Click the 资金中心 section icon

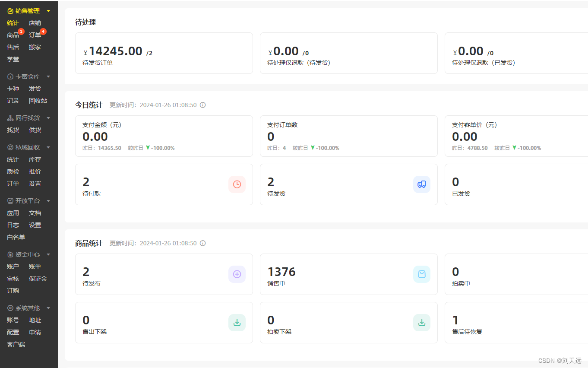coord(10,254)
